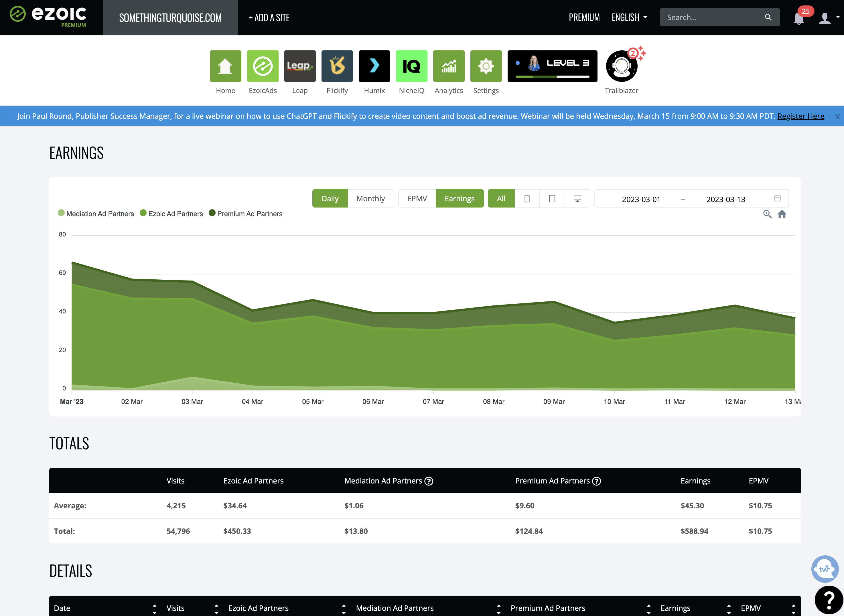Open the NicheIQ icon
This screenshot has height=616, width=844.
pyautogui.click(x=411, y=66)
